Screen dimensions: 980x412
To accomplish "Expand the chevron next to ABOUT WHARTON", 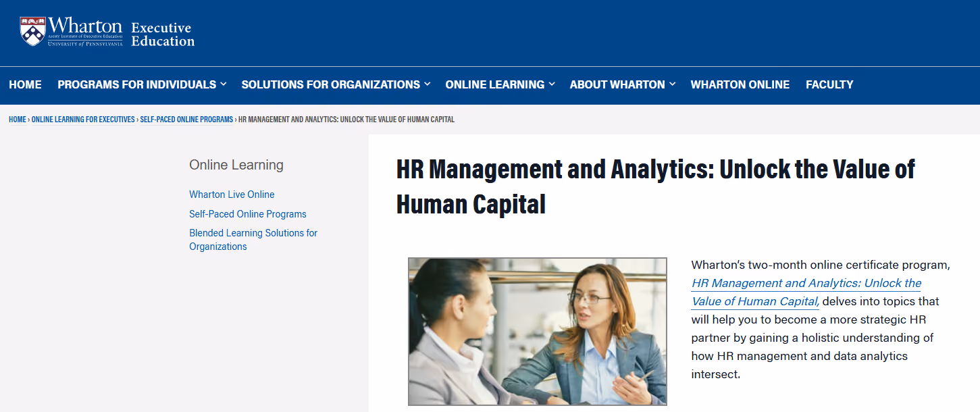I will [672, 84].
